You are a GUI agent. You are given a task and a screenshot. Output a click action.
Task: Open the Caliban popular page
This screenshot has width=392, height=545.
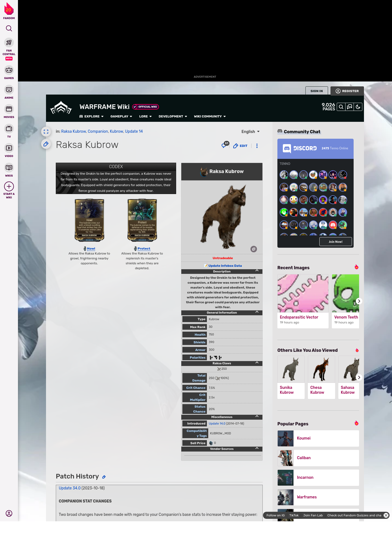(x=318, y=458)
